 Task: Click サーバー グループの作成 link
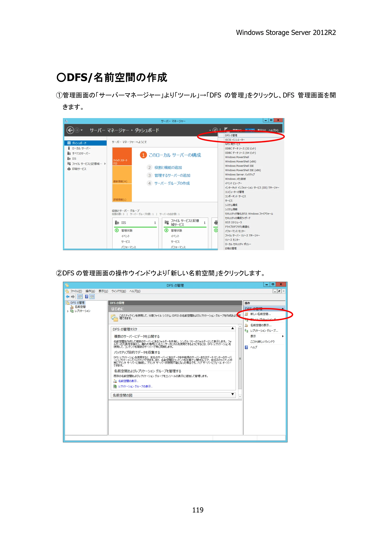pos(172,183)
